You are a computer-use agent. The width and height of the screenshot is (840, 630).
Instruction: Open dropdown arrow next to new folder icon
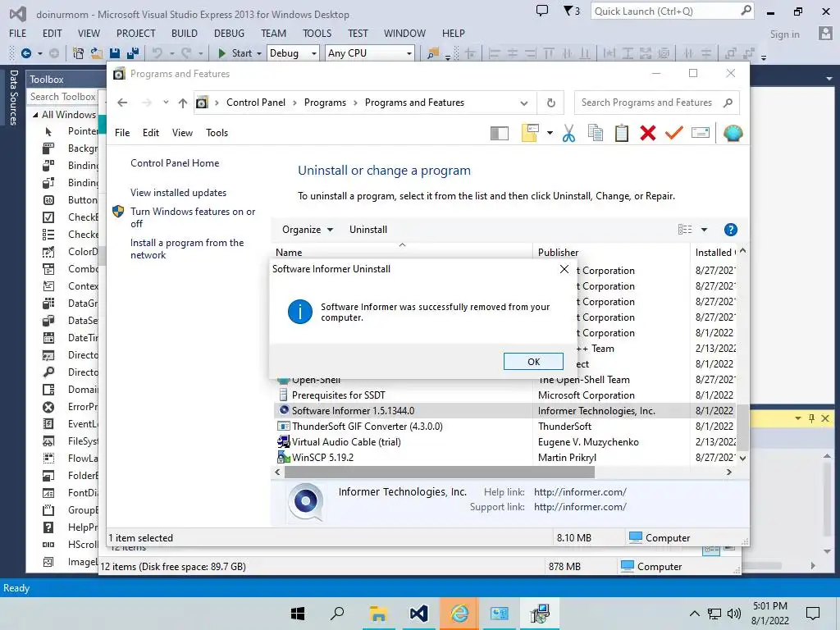550,133
